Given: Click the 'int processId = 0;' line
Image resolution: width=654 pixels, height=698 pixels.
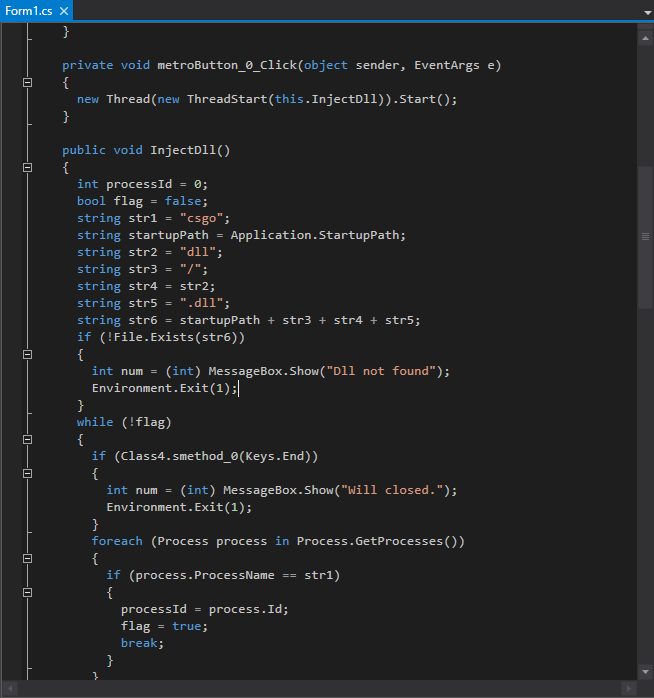Looking at the screenshot, I should 142,184.
